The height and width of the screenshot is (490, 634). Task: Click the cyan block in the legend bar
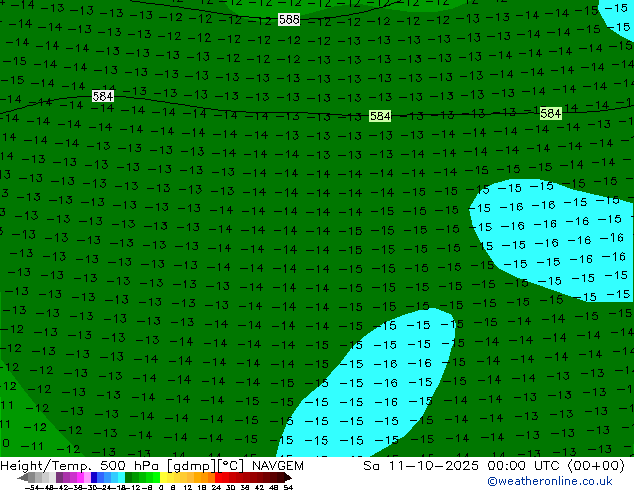click(x=121, y=477)
